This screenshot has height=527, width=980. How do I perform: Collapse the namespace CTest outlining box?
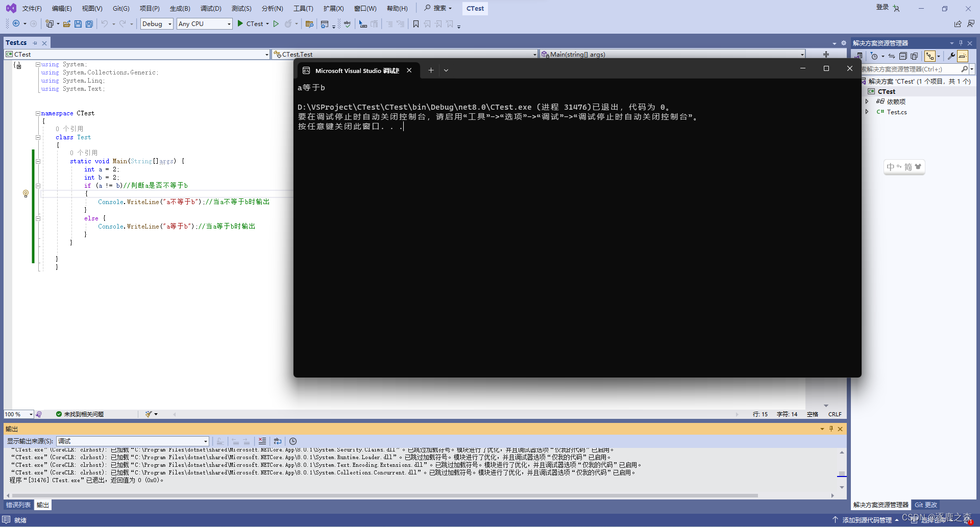(x=38, y=113)
